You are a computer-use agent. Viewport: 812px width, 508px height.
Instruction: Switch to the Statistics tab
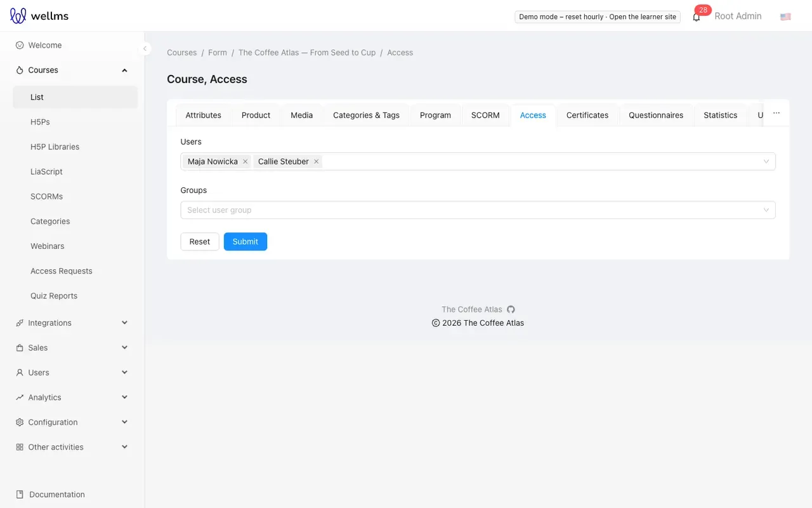[x=720, y=115]
